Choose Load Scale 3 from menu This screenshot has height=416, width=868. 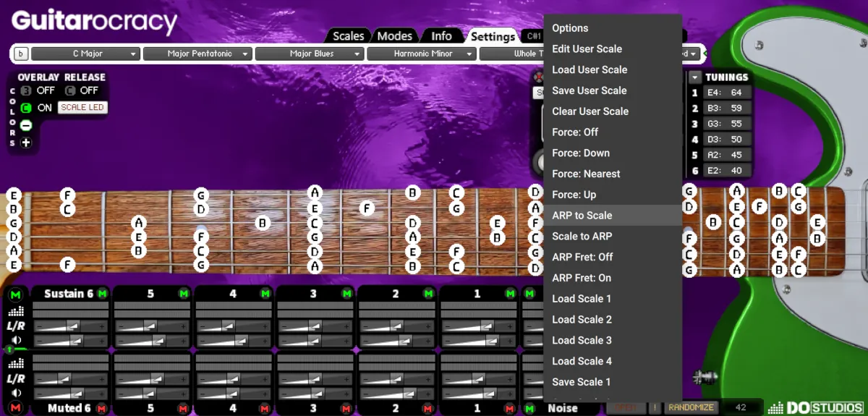[613, 341]
